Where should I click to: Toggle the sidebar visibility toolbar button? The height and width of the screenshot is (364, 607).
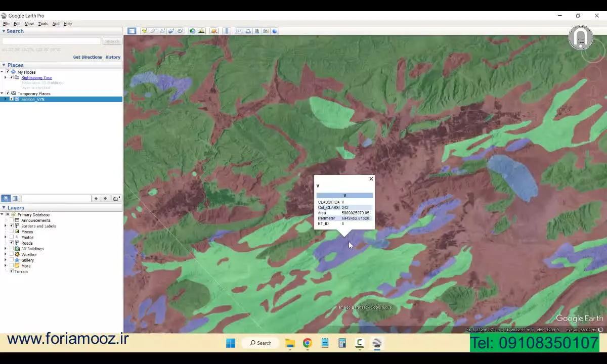tap(132, 31)
